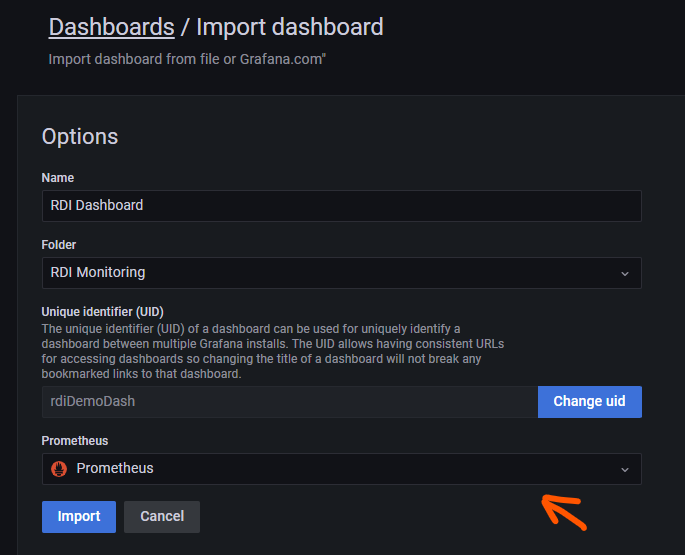Click the 'Import dashboard from file' subtitle

pos(187,59)
